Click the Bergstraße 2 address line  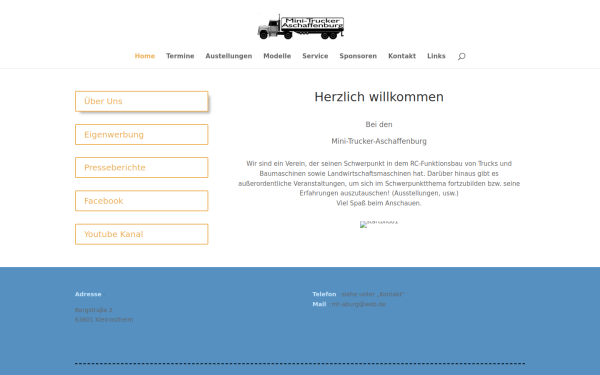click(x=94, y=310)
